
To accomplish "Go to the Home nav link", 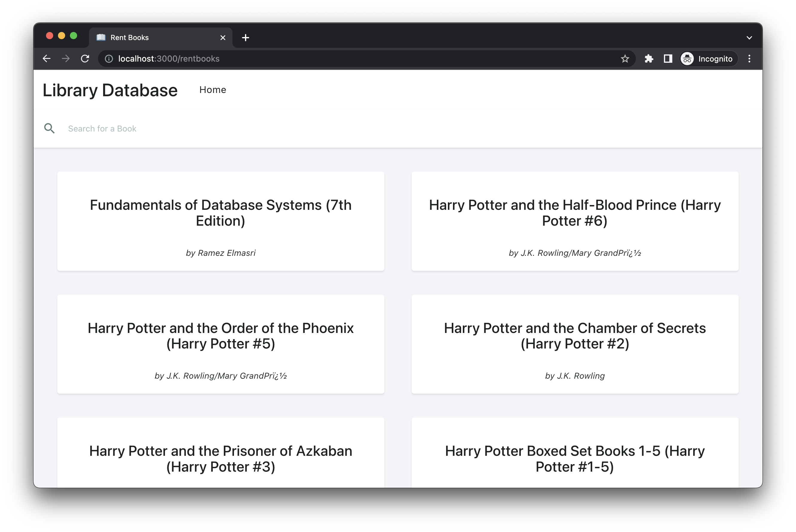I will (213, 90).
